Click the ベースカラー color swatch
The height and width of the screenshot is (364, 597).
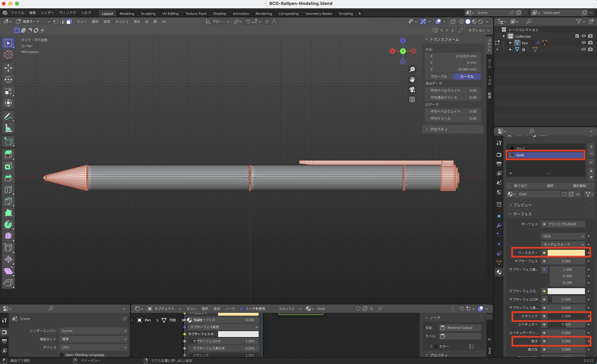(x=566, y=253)
